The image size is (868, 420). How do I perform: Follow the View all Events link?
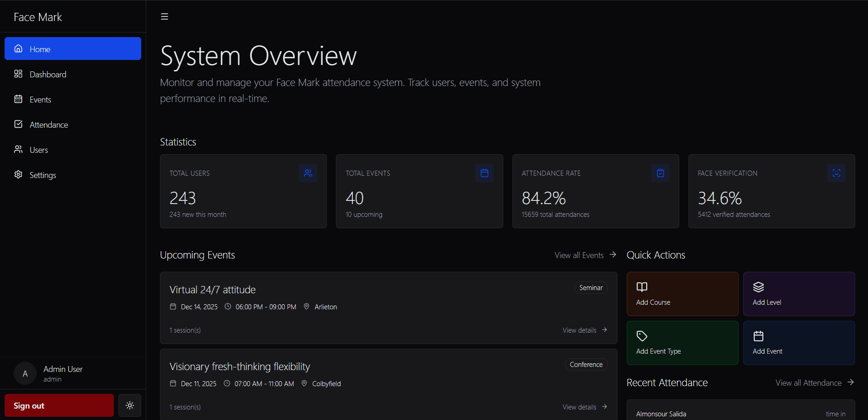click(x=585, y=255)
